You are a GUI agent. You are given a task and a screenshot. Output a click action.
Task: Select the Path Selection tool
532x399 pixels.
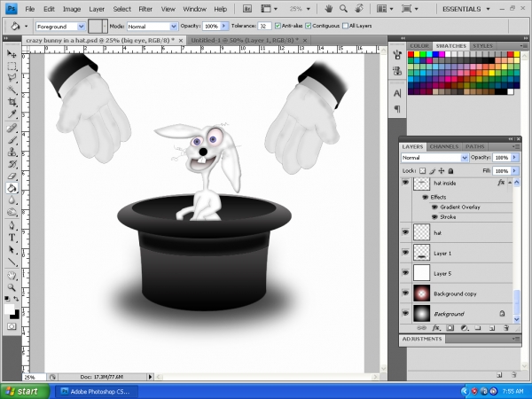12,250
